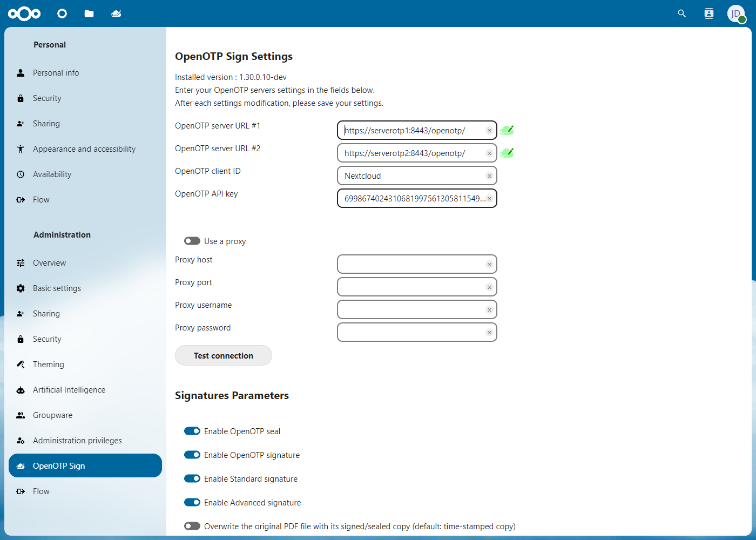Click the brush icon next to Theming
Screen dimensions: 756x540
point(21,364)
